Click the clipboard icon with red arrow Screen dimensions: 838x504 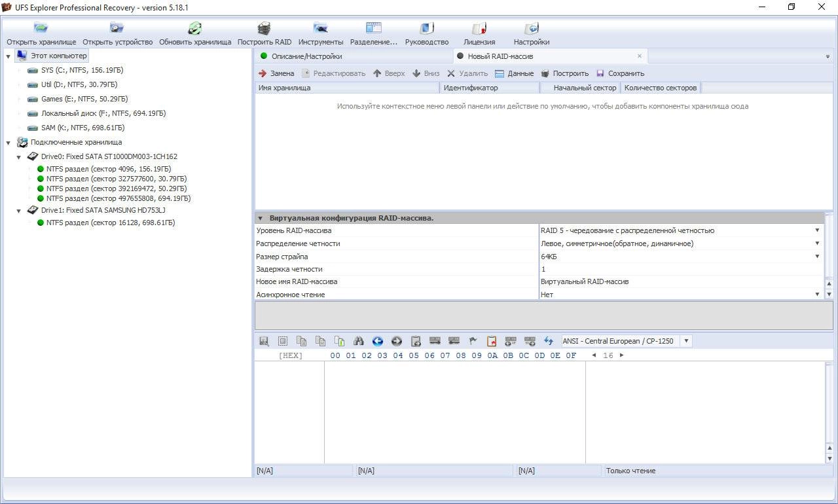[x=491, y=341]
